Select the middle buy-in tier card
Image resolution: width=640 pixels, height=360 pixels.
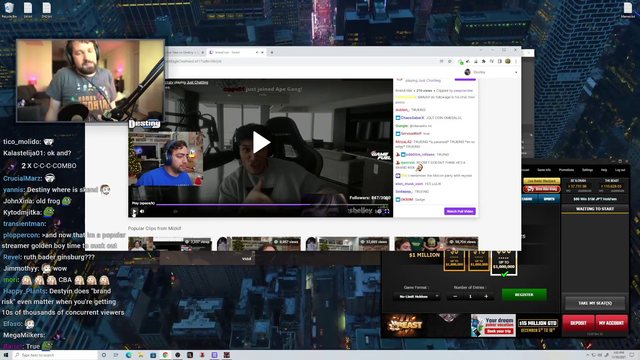click(479, 260)
